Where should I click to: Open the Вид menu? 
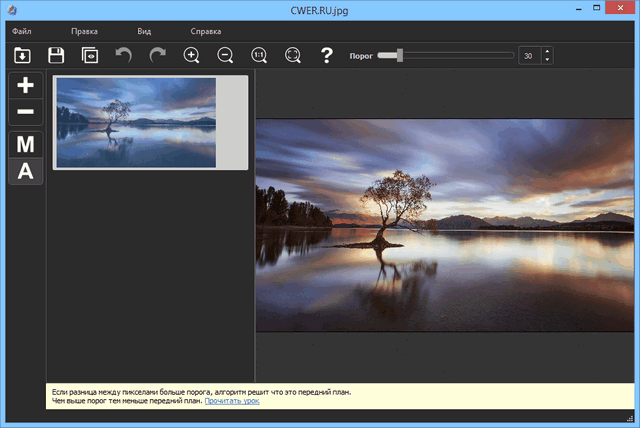point(144,32)
